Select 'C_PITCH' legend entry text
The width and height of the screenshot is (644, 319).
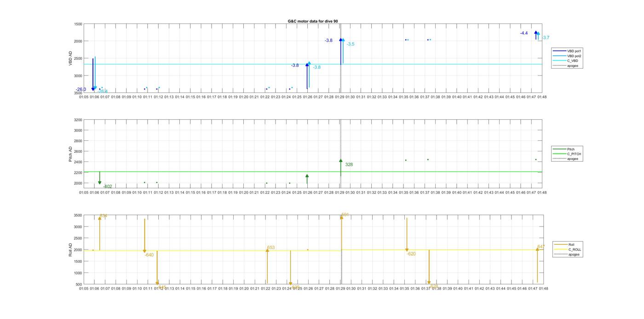[574, 154]
